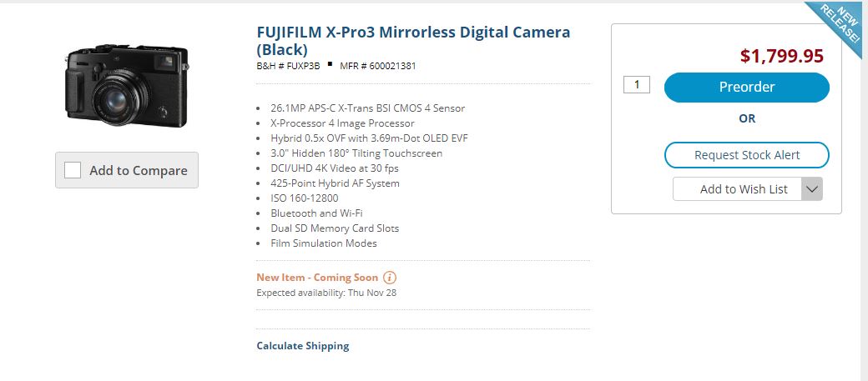The width and height of the screenshot is (868, 381).
Task: Open the Calculate Shipping link
Action: click(x=303, y=346)
